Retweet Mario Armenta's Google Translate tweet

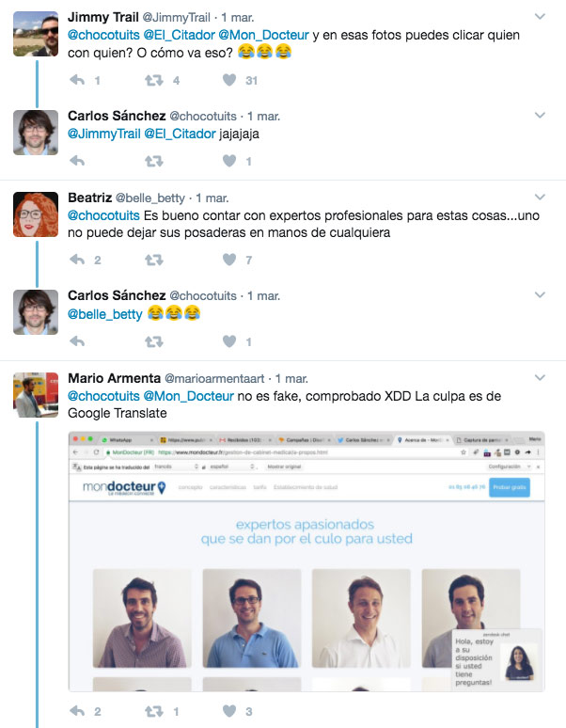point(153,711)
